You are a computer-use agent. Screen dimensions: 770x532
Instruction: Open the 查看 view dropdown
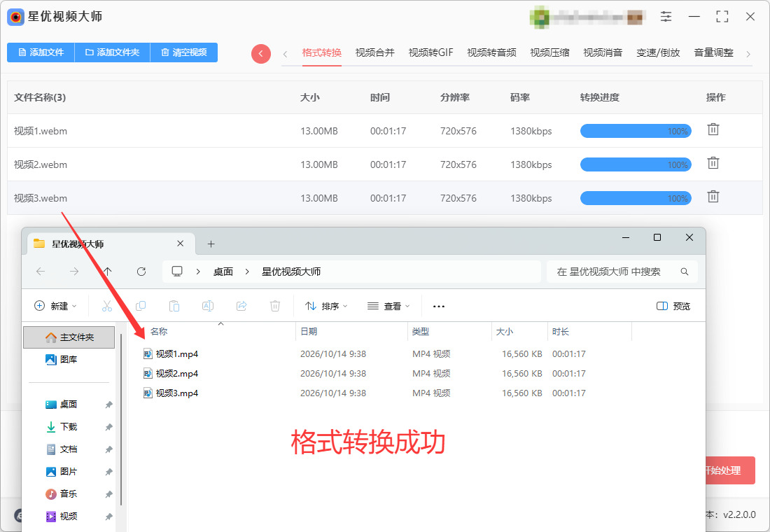pos(388,306)
